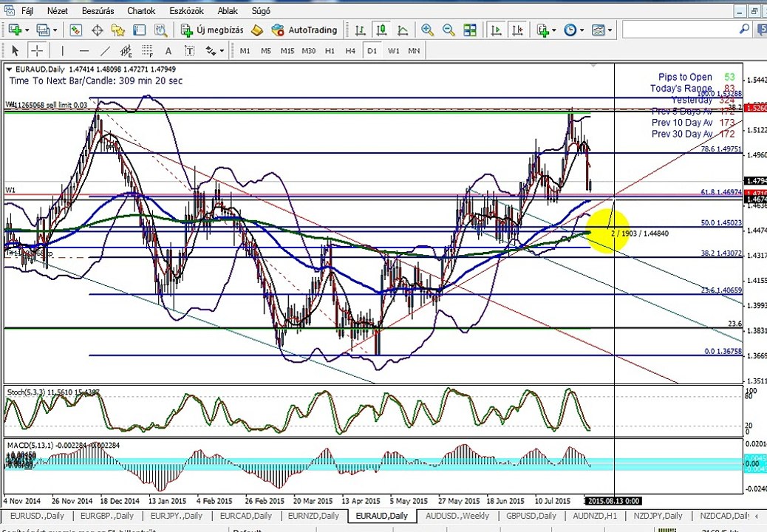Toggle the Terminal panel icon

click(x=140, y=30)
